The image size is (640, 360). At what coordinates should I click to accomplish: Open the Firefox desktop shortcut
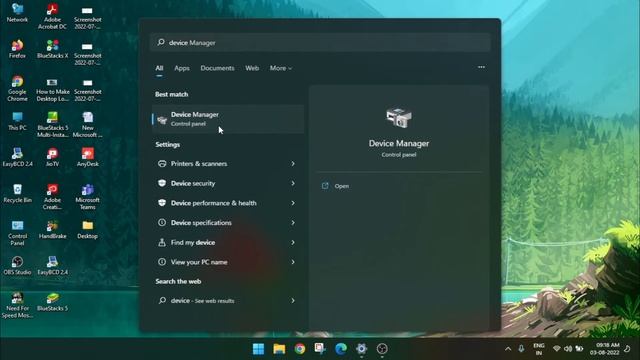(17, 49)
